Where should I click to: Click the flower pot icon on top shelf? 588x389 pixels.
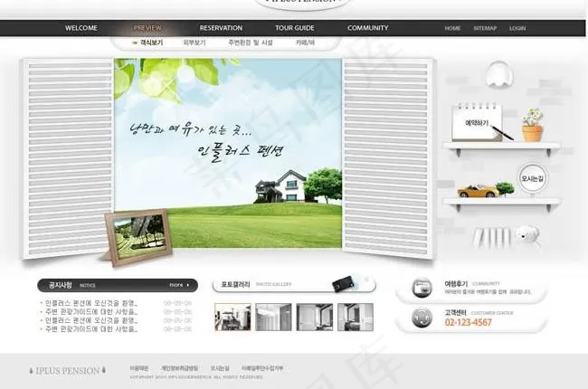532,126
